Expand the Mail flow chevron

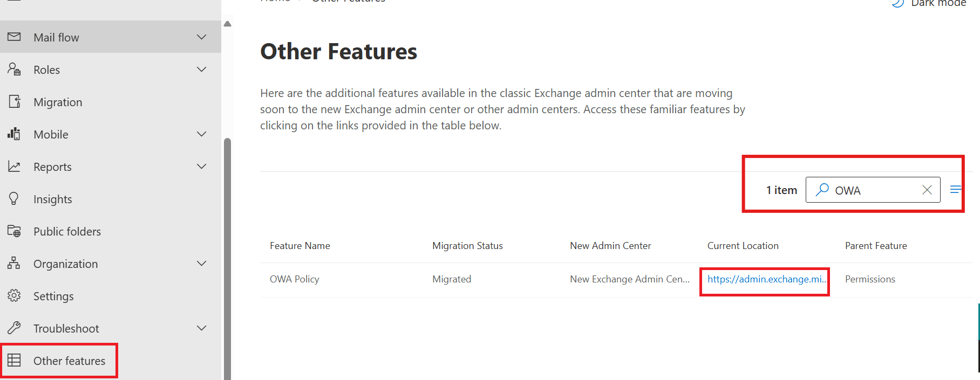[202, 37]
